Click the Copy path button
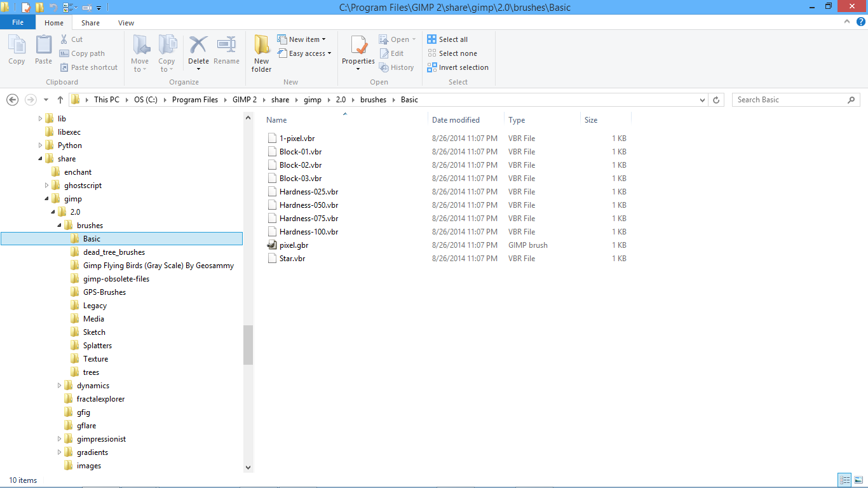This screenshot has width=868, height=488. tap(82, 53)
